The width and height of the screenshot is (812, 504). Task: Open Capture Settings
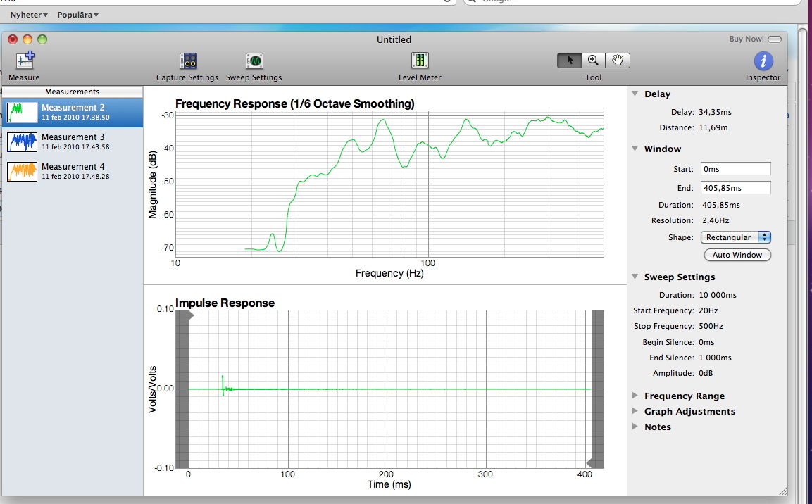pos(187,61)
